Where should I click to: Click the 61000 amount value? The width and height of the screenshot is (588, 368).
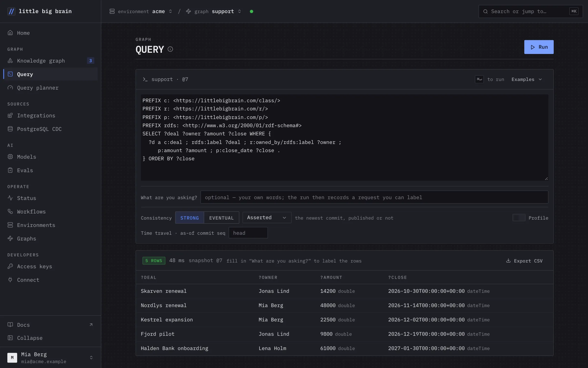point(328,348)
